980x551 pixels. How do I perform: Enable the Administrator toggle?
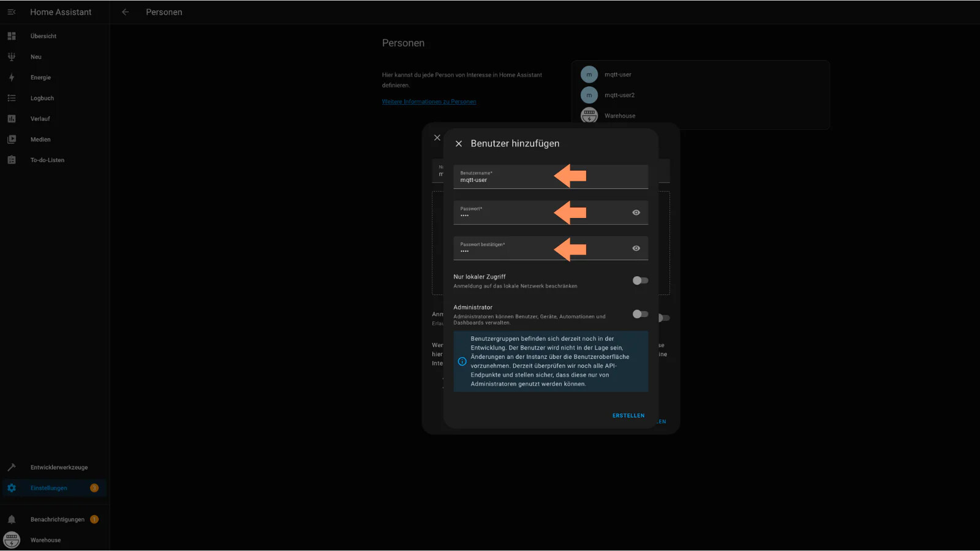click(640, 314)
